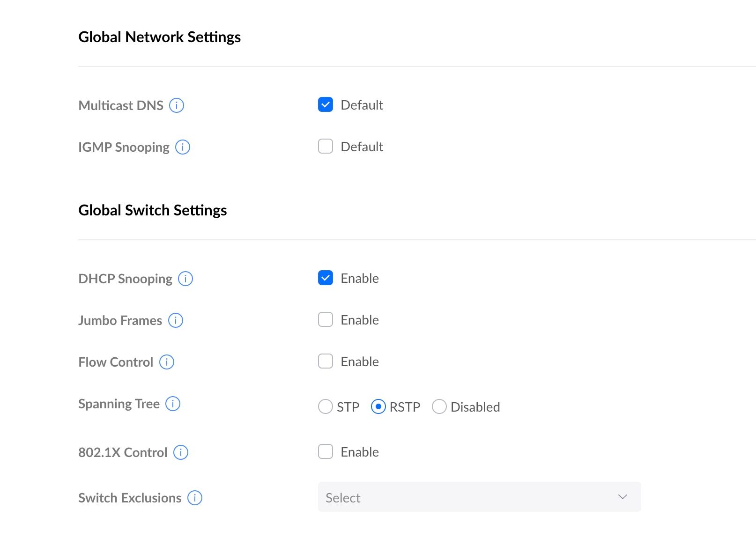Click the Switch Exclusions dropdown chevron arrow

pos(623,497)
